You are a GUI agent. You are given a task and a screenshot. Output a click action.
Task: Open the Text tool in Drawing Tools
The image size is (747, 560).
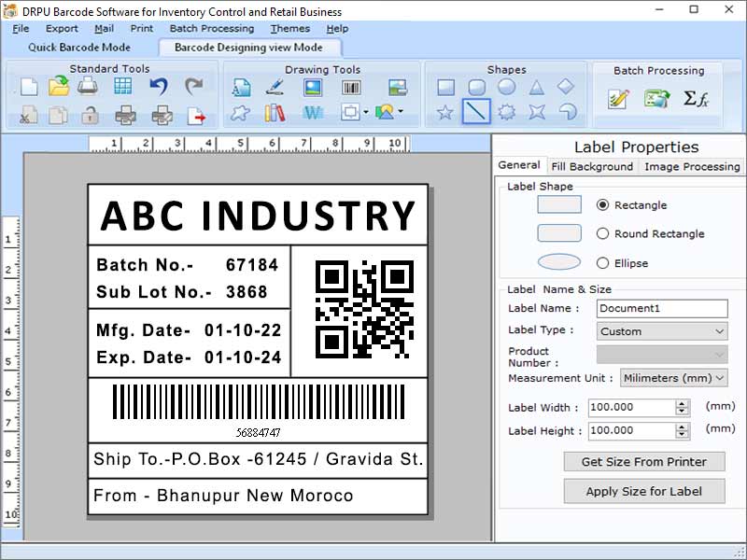click(x=241, y=87)
